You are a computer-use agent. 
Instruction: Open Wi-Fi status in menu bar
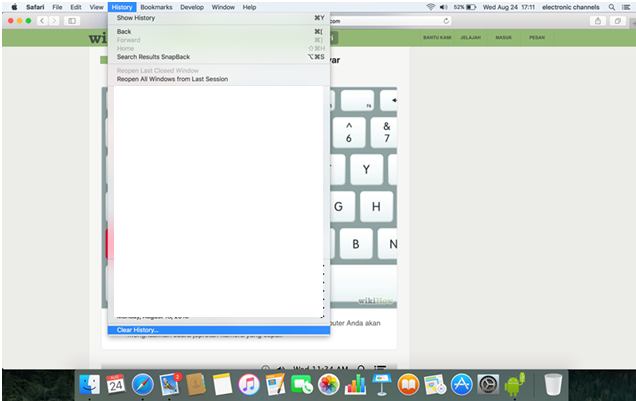point(430,6)
